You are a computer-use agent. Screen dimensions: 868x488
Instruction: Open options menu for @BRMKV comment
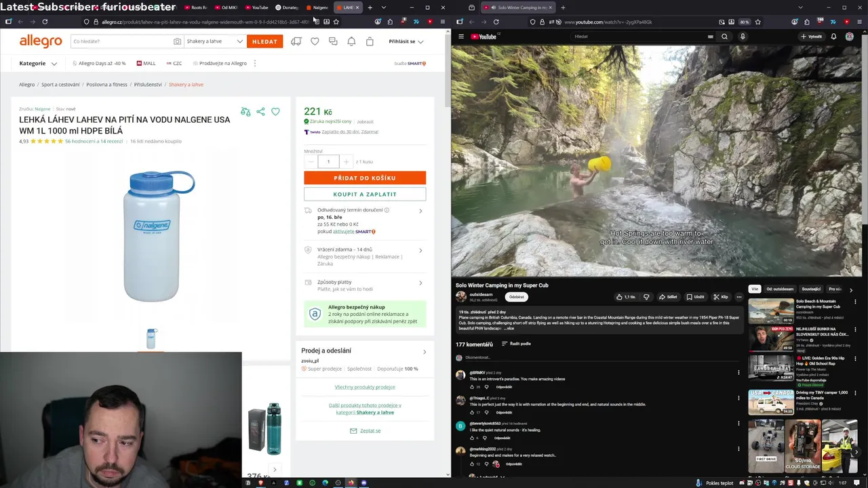(738, 372)
